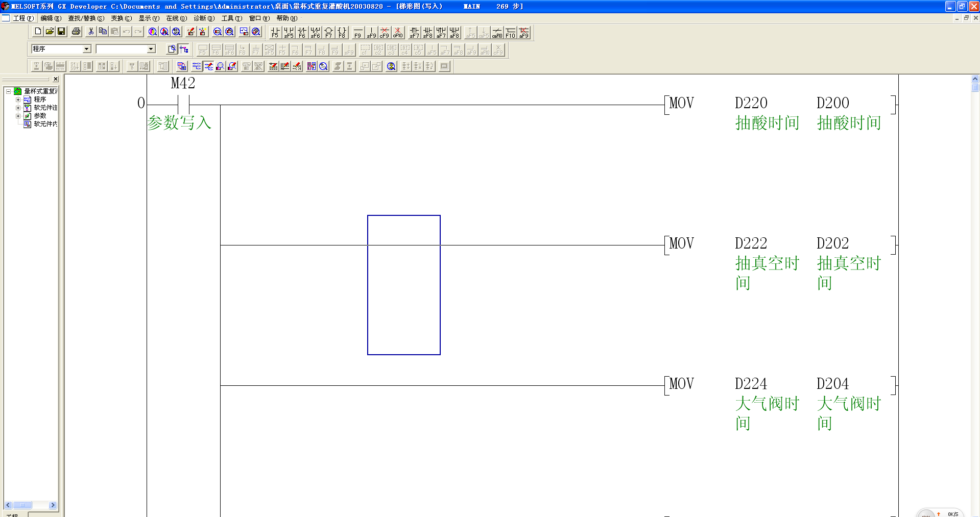
Task: Draw a horizontal line (F9)
Action: click(357, 32)
